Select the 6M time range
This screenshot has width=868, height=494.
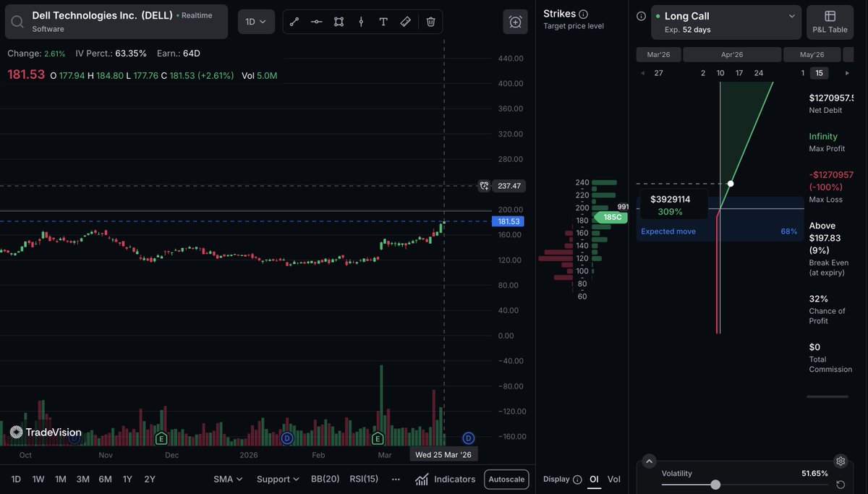point(105,479)
